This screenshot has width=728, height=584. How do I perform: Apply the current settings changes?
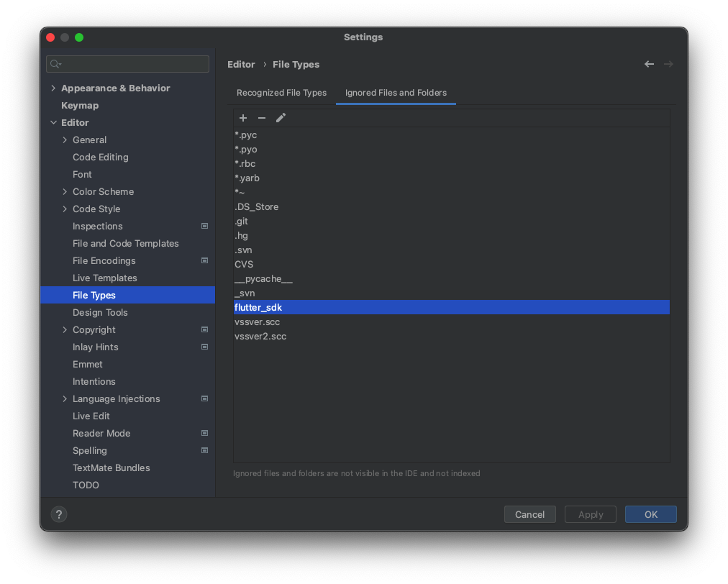tap(590, 514)
